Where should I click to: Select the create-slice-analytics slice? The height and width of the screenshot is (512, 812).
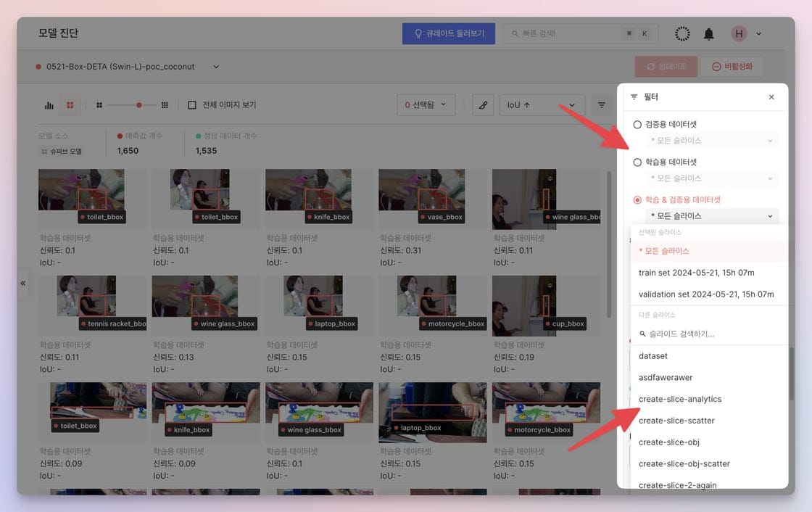pyautogui.click(x=708, y=399)
